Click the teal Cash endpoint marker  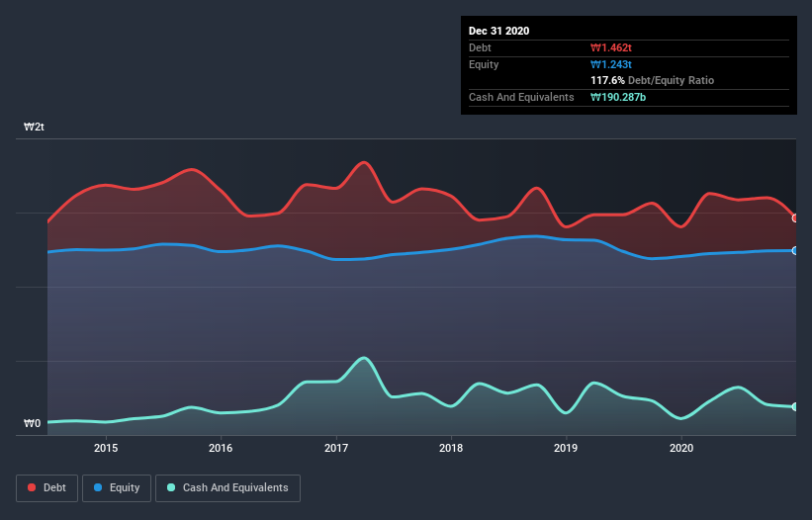pyautogui.click(x=795, y=406)
